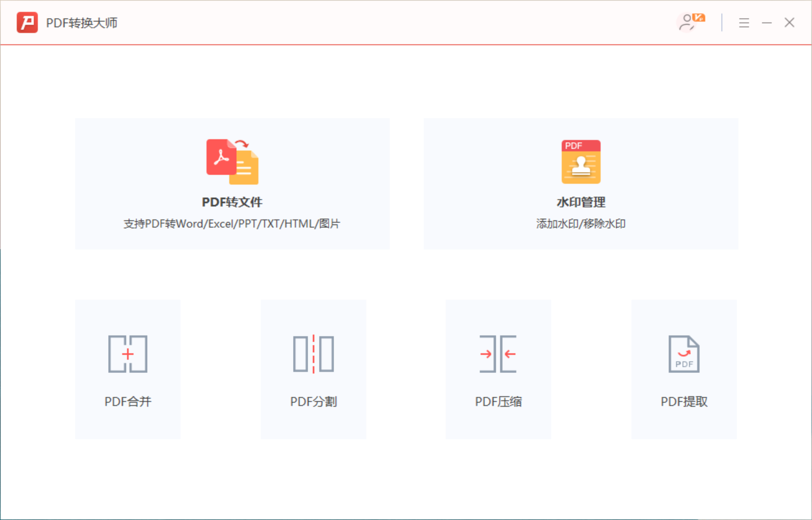
Task: Select the PDF压缩 label
Action: point(498,402)
